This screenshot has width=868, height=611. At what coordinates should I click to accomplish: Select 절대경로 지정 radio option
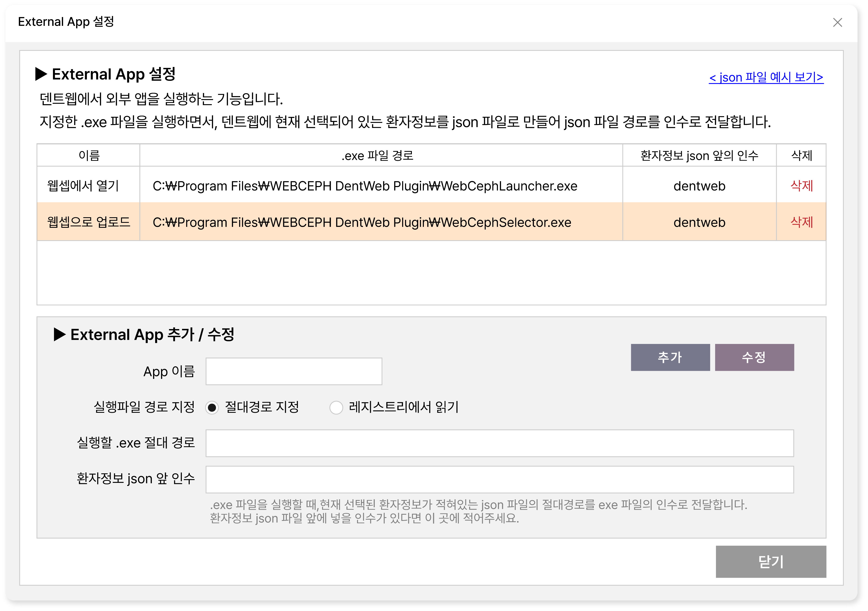(212, 408)
